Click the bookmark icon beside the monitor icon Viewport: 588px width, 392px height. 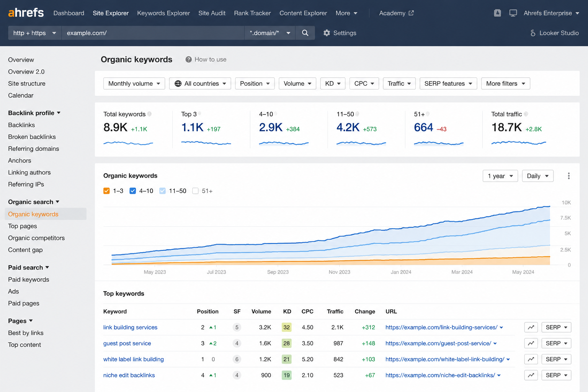click(x=497, y=13)
